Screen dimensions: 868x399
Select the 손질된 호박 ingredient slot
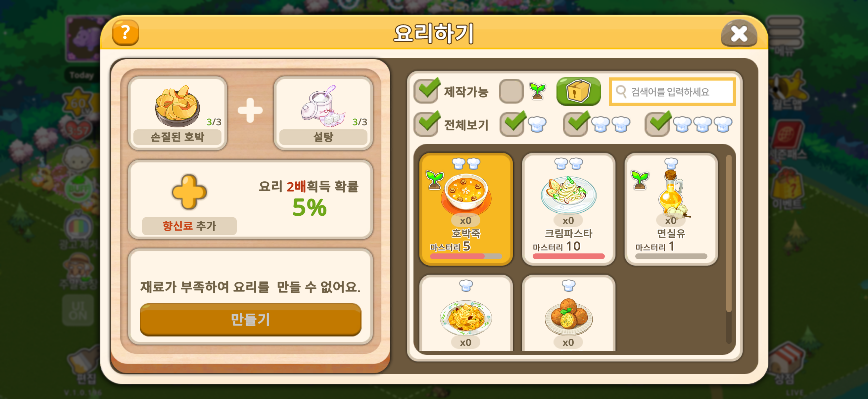coord(177,113)
